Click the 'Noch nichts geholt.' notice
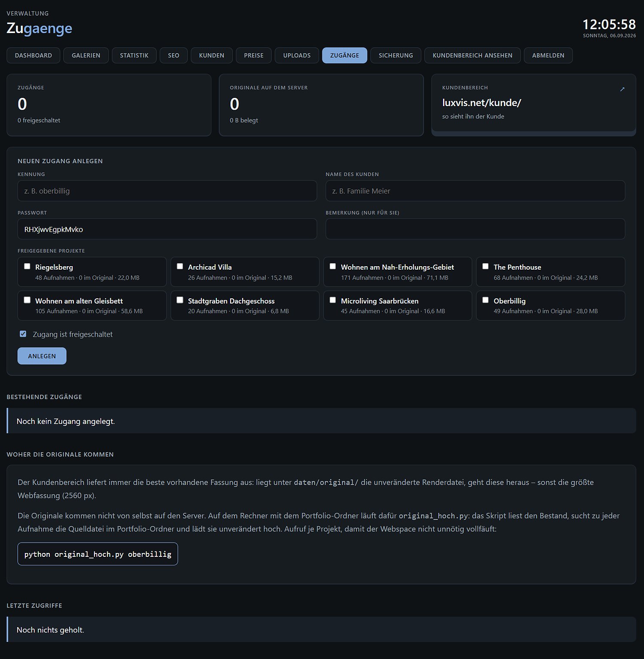 point(321,629)
